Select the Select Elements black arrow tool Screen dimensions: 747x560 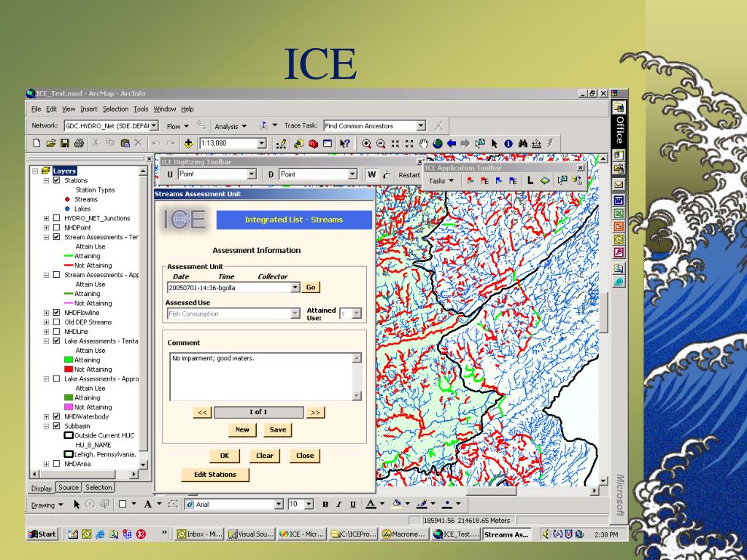click(495, 144)
